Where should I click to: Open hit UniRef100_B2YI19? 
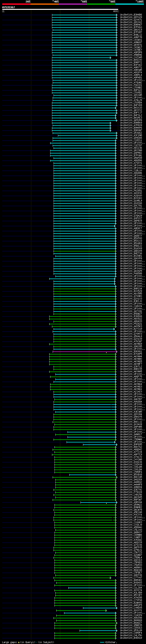coord(131,329)
